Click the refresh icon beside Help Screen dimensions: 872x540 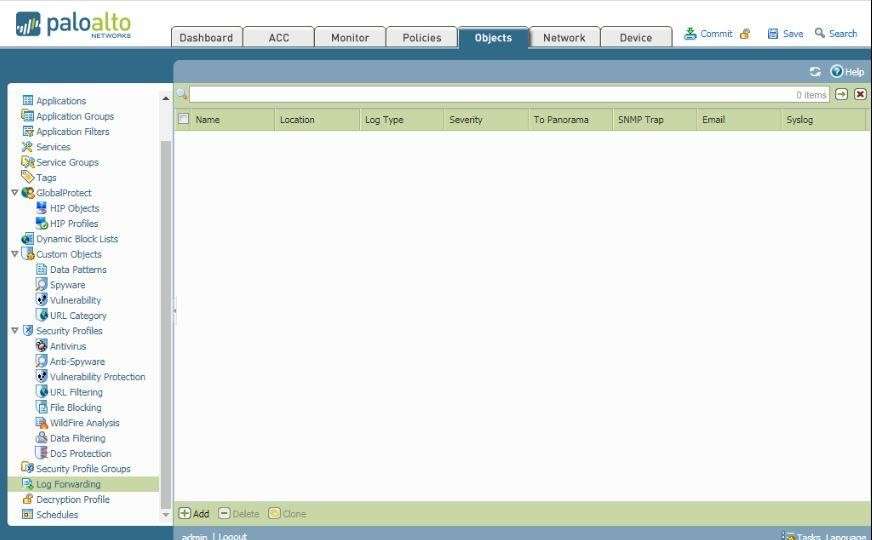point(815,72)
